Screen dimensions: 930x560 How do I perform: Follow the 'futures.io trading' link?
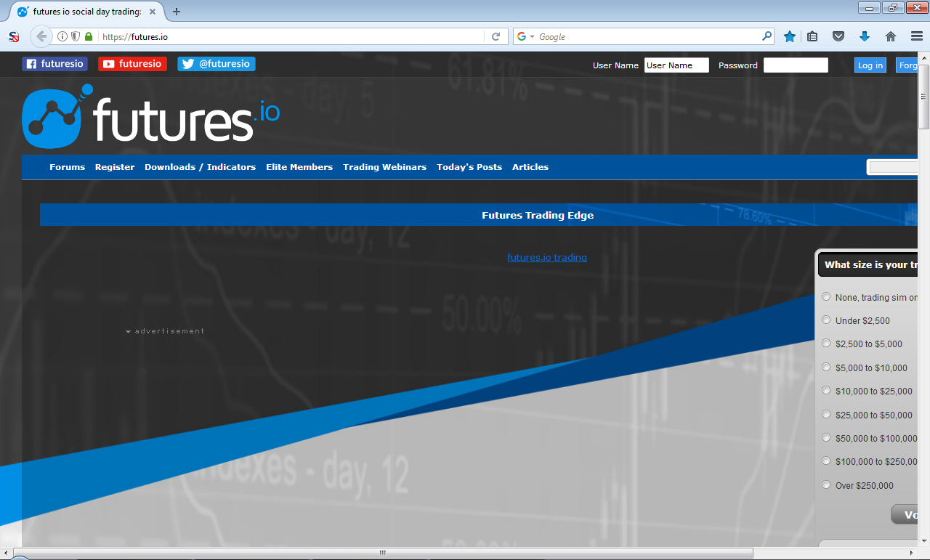tap(547, 257)
